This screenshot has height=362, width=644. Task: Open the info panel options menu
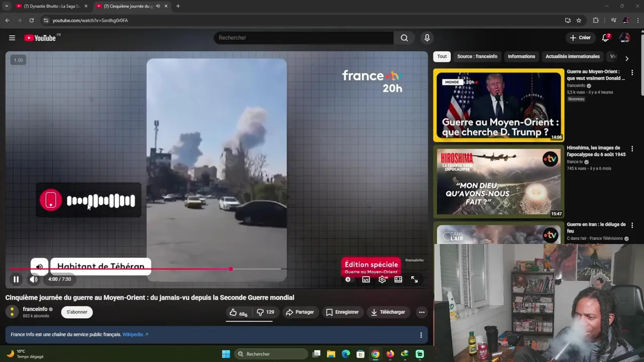[421, 335]
